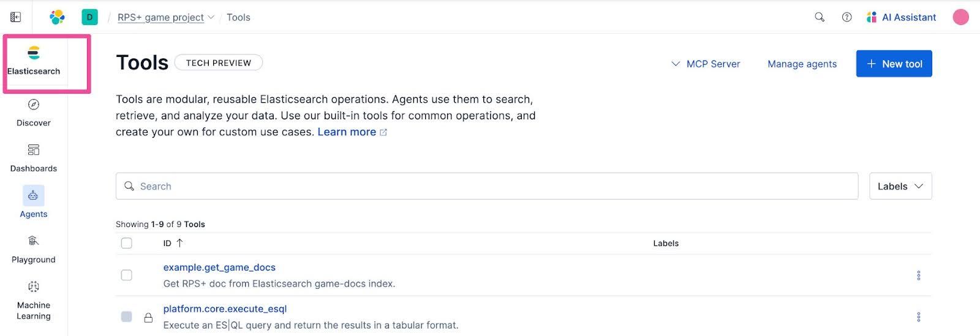Tick the select-all tools checkbox
980x336 pixels.
coord(127,243)
